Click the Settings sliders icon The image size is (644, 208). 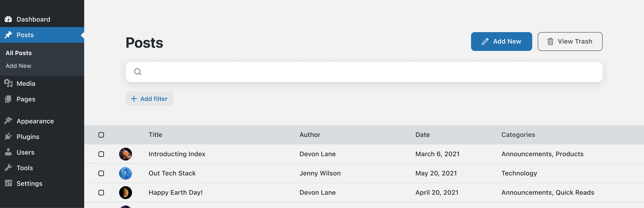coord(8,183)
